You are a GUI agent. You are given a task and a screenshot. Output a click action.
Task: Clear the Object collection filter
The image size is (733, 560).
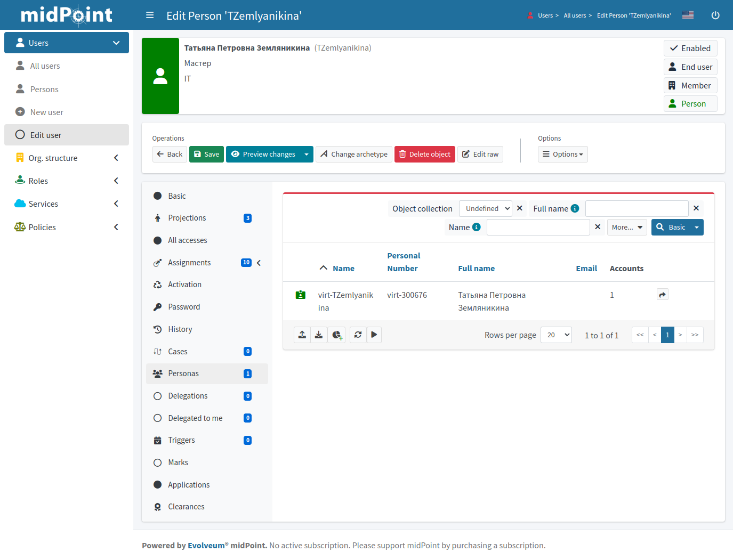coord(520,208)
